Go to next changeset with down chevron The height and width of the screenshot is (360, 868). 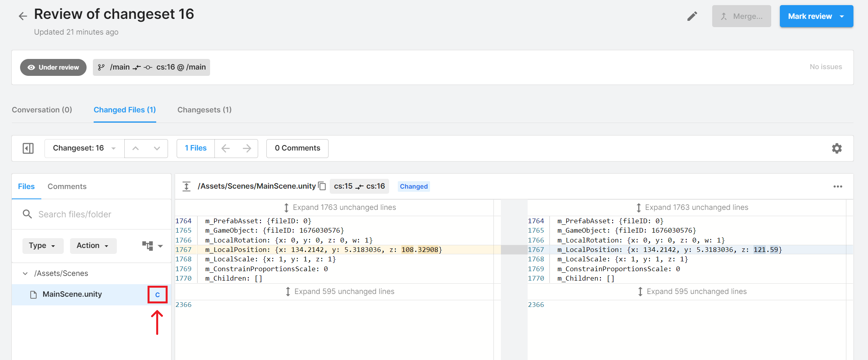(157, 148)
